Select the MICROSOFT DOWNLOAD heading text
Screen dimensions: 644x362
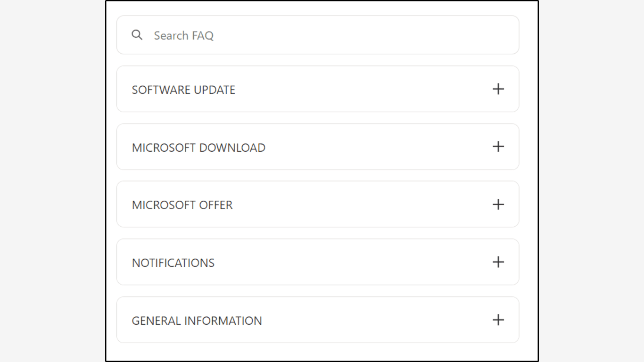[x=198, y=148]
